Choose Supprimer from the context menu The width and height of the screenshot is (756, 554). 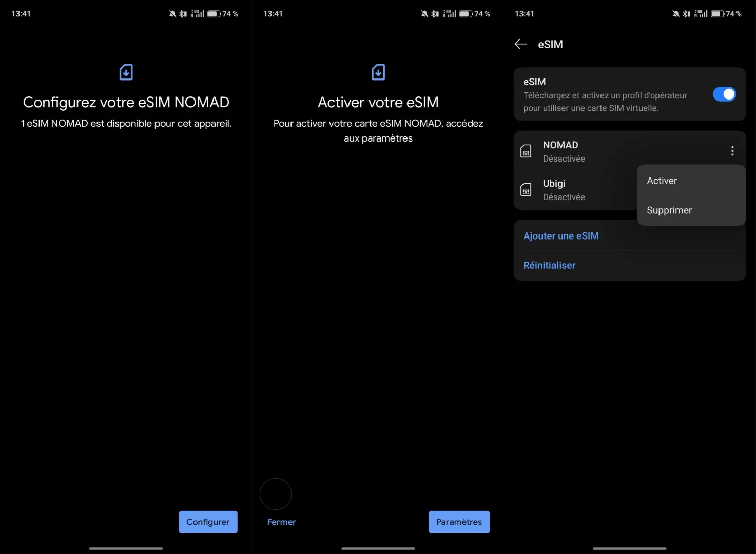coord(669,210)
